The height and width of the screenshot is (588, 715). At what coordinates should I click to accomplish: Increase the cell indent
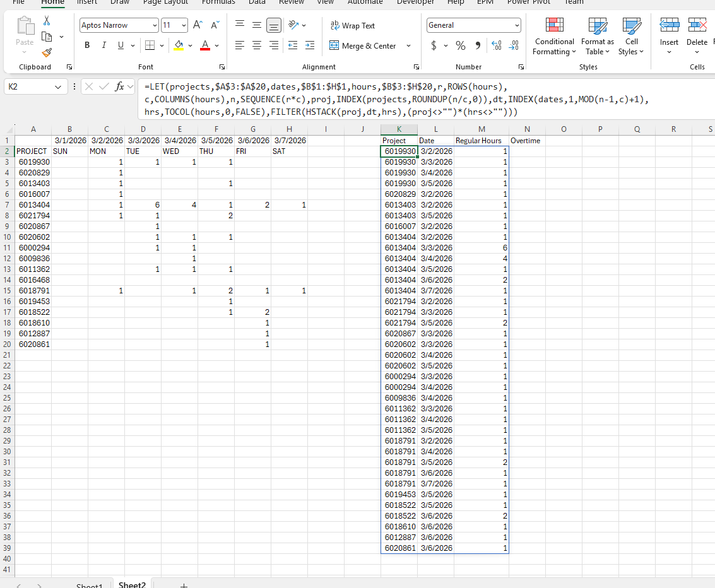pos(310,45)
